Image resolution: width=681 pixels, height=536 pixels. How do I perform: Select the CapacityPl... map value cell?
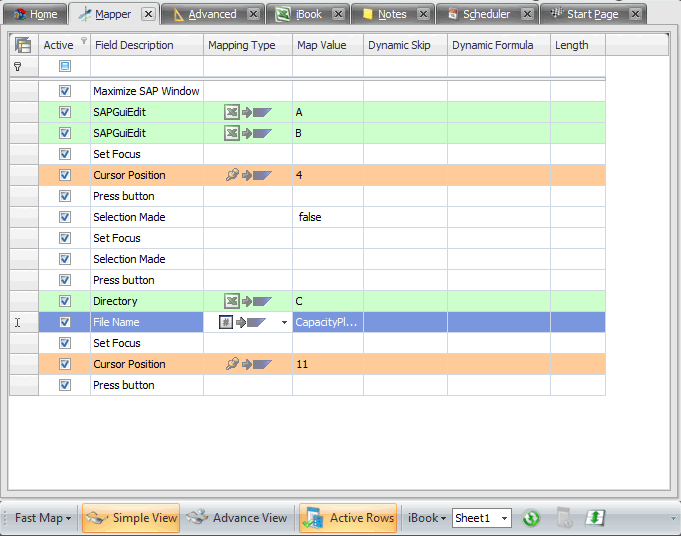pos(328,322)
